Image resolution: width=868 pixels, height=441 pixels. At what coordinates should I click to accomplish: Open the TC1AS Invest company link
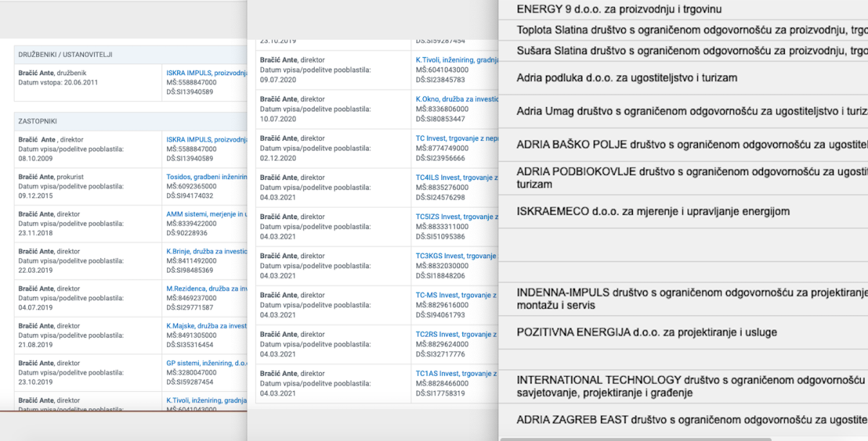point(457,374)
